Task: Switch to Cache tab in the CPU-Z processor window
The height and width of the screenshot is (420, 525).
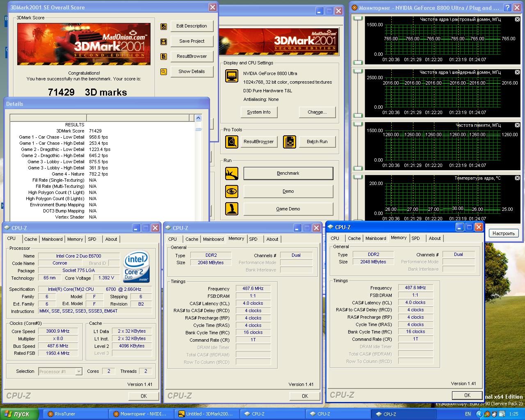Action: coord(31,239)
